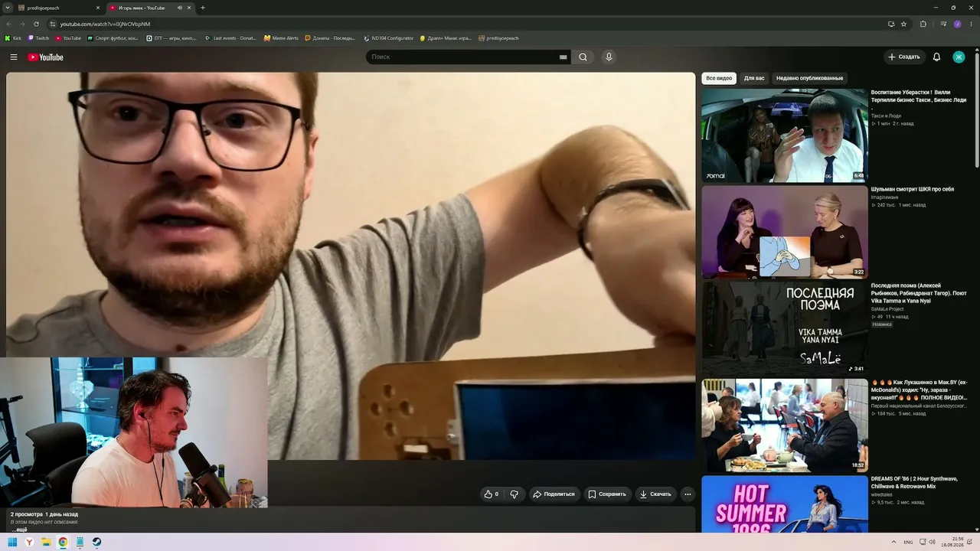The height and width of the screenshot is (551, 980).
Task: Click the browser address bar URL
Action: (105, 24)
